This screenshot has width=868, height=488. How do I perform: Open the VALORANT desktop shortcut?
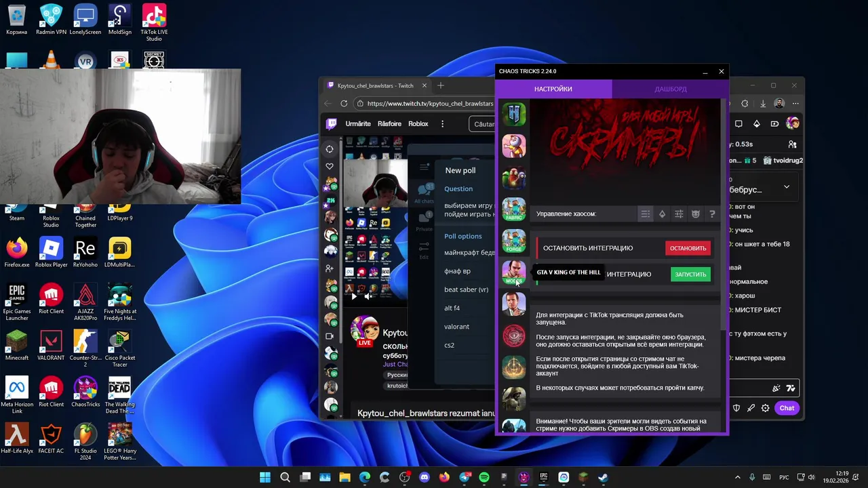[51, 345]
